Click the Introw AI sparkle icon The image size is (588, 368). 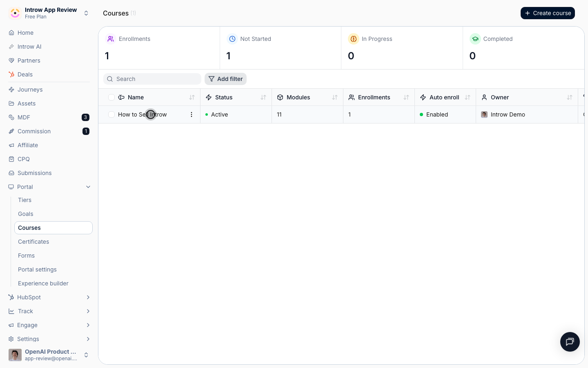click(11, 47)
